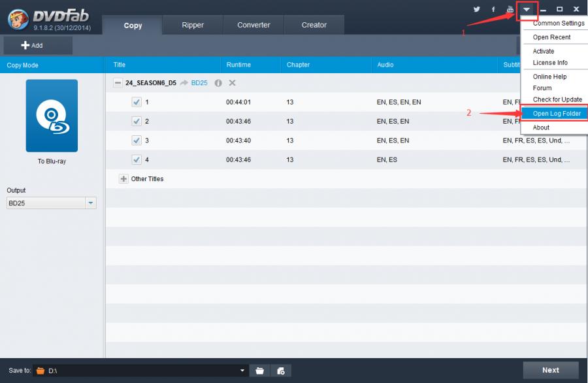Image resolution: width=588 pixels, height=383 pixels.
Task: Switch to the Creator tab
Action: (x=314, y=25)
